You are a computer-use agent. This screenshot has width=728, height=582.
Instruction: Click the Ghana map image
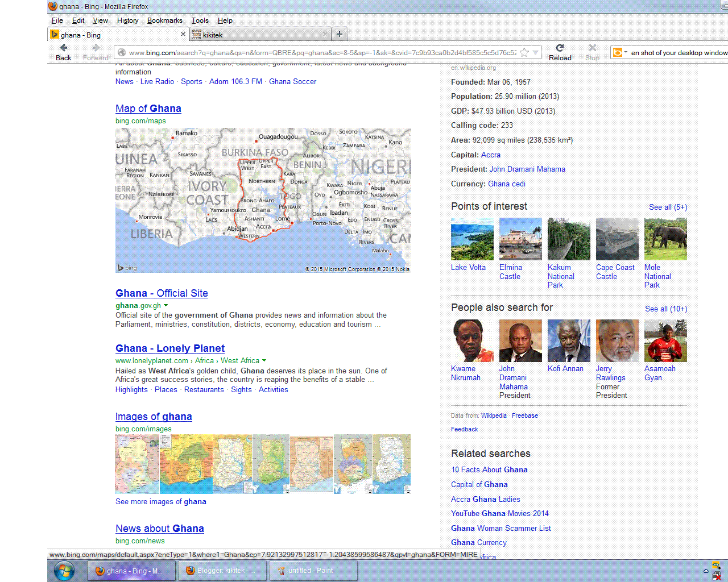pyautogui.click(x=263, y=200)
